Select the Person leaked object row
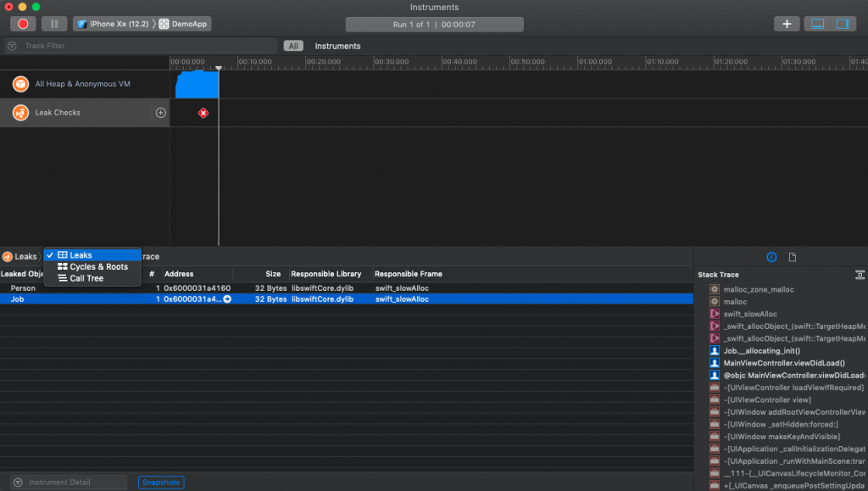 coord(347,287)
